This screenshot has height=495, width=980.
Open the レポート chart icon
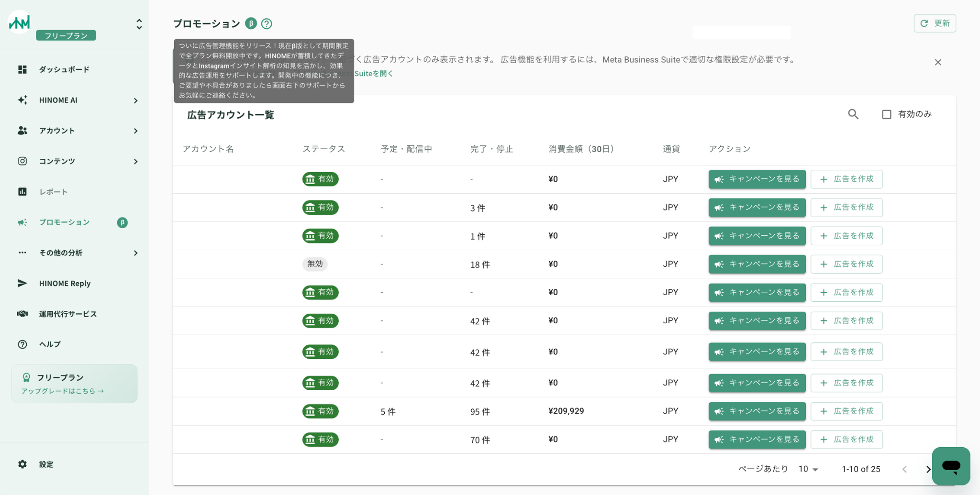coord(22,192)
